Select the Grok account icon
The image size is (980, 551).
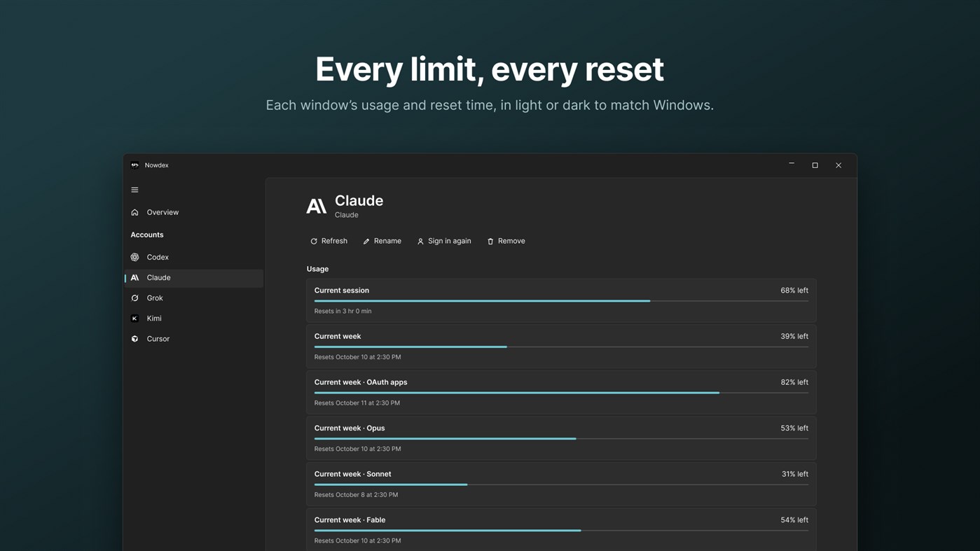pos(134,298)
